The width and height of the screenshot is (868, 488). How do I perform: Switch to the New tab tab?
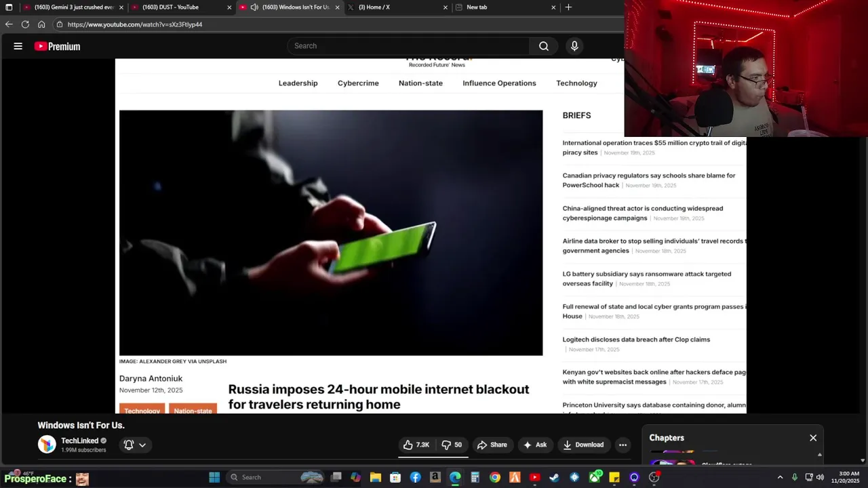click(x=505, y=7)
